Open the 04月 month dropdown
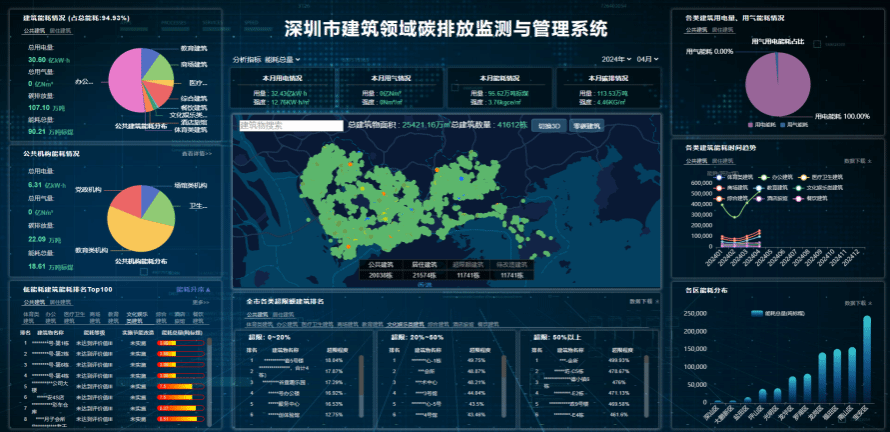 tap(648, 60)
